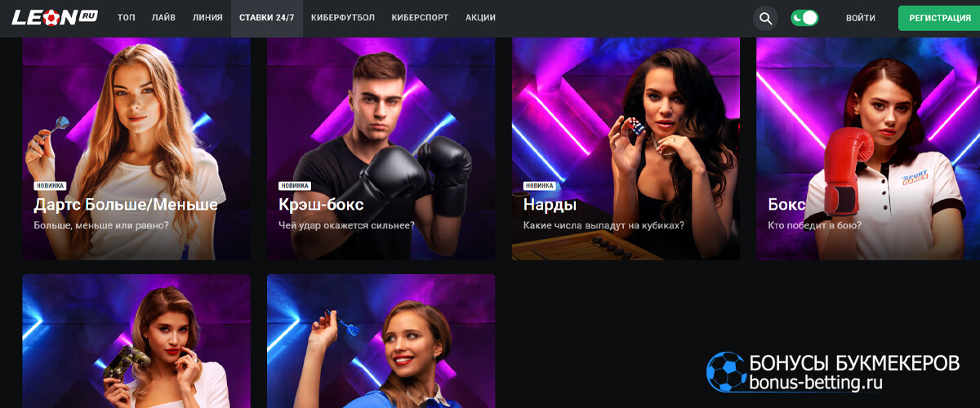Go to the ЛАЙВ section

tap(163, 18)
